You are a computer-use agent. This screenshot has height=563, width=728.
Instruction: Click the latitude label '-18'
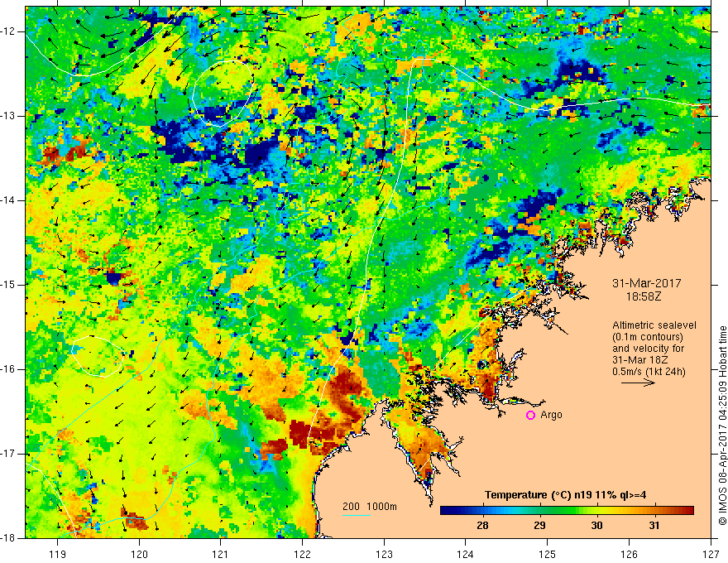coord(9,538)
